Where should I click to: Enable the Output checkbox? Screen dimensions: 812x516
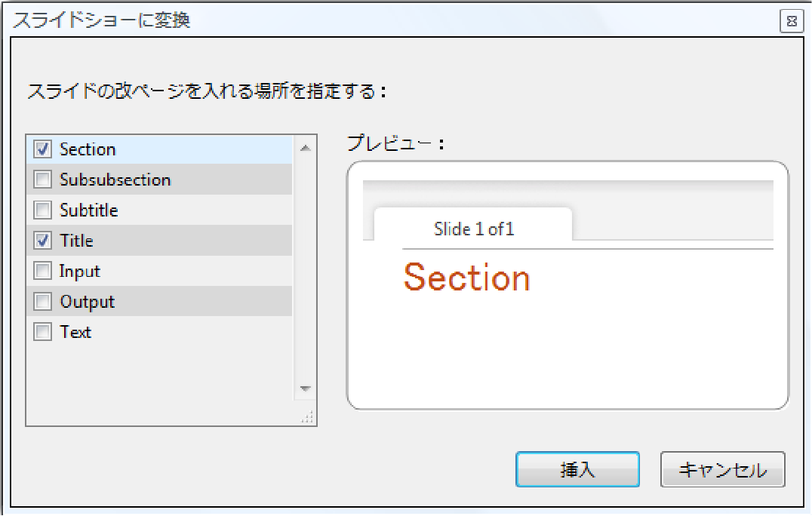pos(42,301)
